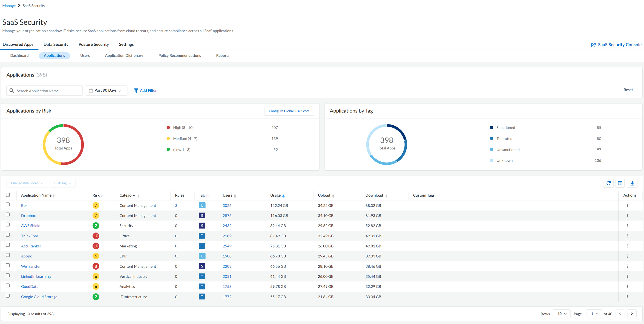The width and height of the screenshot is (644, 324).
Task: Open actions menu for Google Cloud Storage
Action: 627,296
